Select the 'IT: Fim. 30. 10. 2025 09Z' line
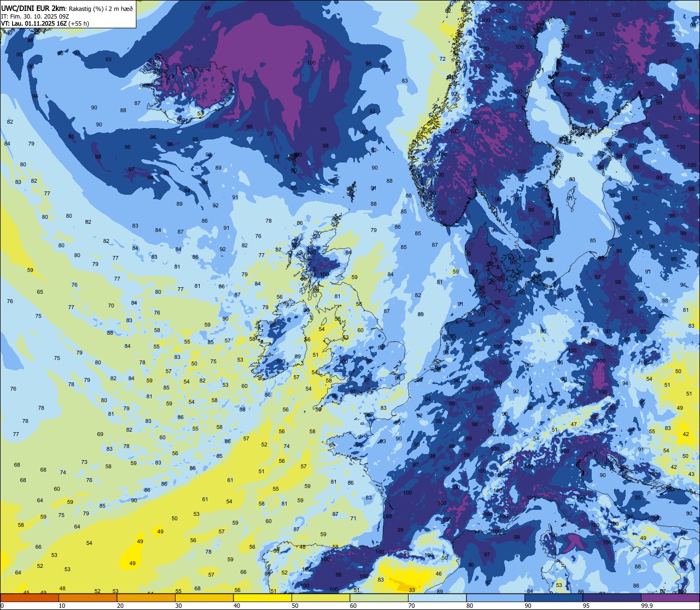This screenshot has height=610, width=700. click(x=35, y=16)
